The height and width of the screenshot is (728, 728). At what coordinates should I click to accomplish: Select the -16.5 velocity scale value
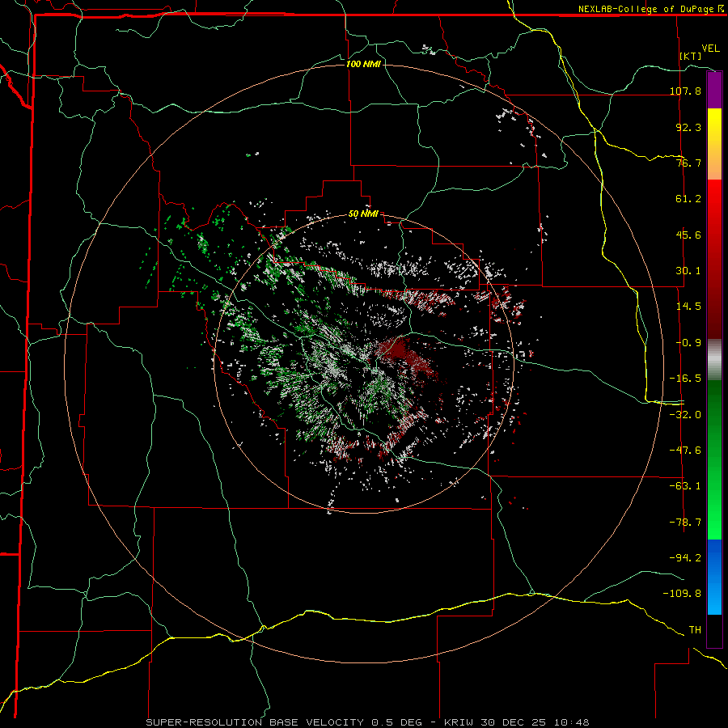685,379
